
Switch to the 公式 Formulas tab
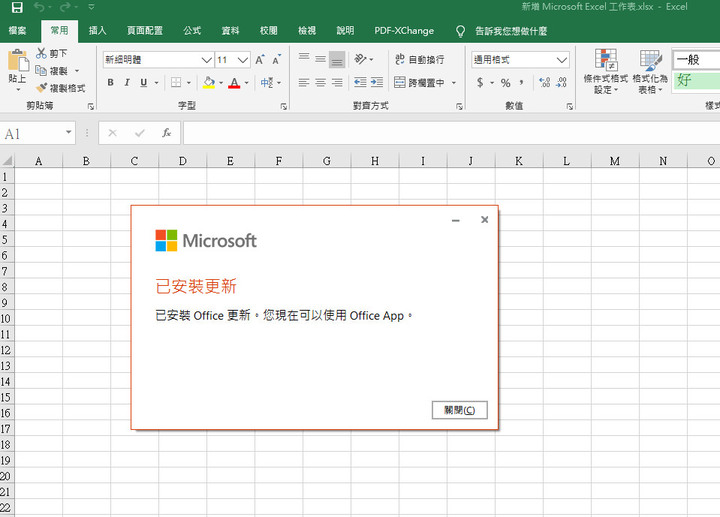click(x=192, y=31)
